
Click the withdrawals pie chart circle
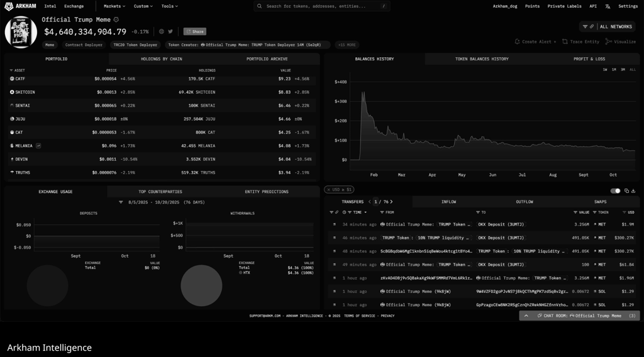(x=201, y=285)
